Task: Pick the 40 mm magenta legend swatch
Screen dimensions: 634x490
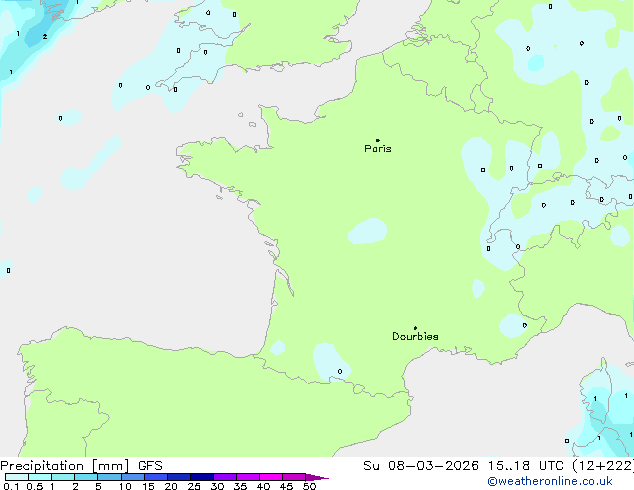Action: 271,477
